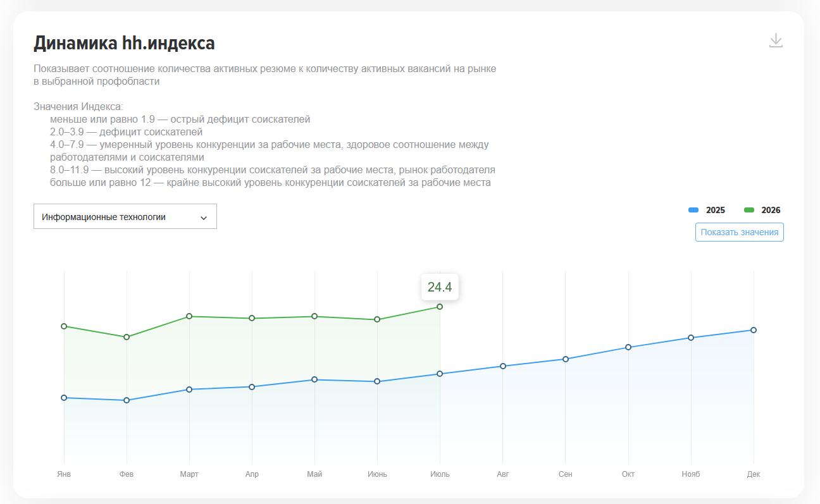
Task: Select the 2025 blue data point for Фев
Action: (x=127, y=400)
